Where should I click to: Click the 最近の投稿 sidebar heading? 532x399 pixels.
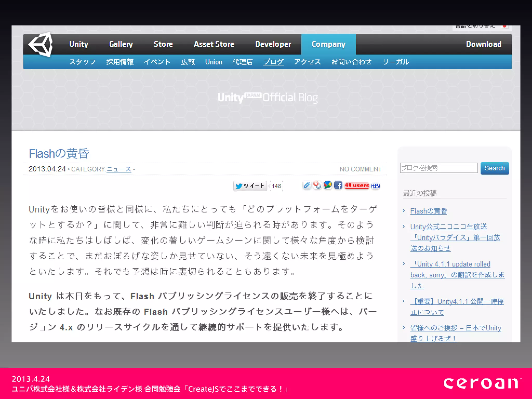pyautogui.click(x=420, y=193)
